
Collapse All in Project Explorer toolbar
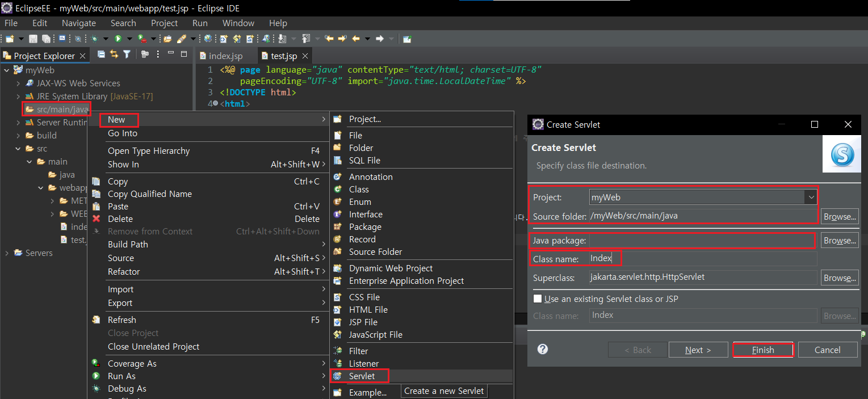pos(101,54)
